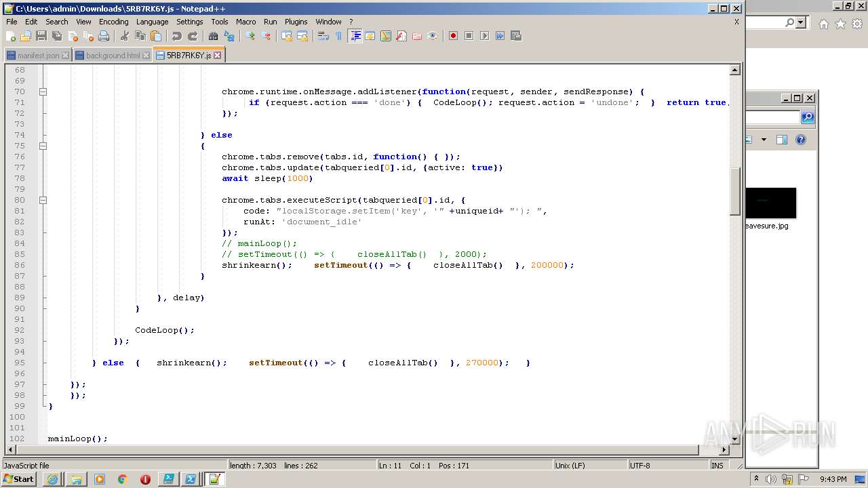Zoom in using the toolbar icon
Viewport: 868px width, 488px height.
pyautogui.click(x=250, y=36)
